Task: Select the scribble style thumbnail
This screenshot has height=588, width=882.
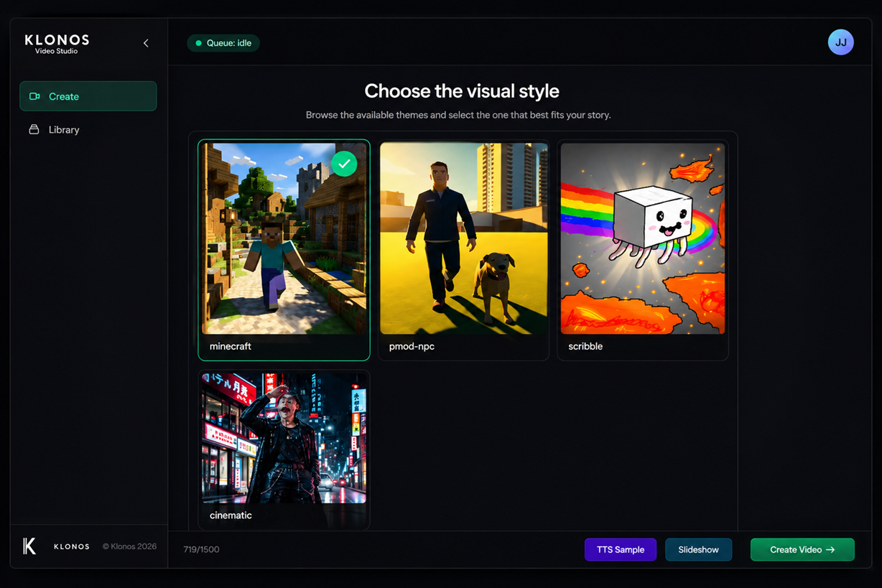Action: tap(643, 238)
